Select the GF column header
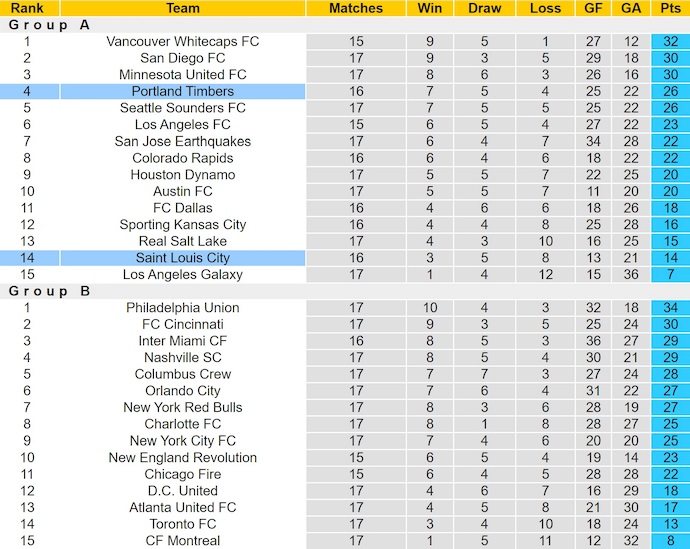690x549 pixels. (x=593, y=8)
